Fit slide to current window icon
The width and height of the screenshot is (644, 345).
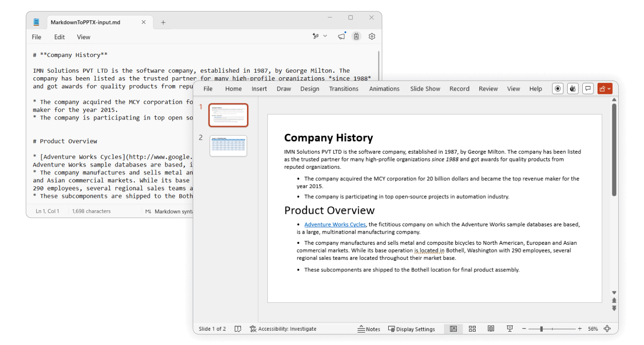point(607,329)
